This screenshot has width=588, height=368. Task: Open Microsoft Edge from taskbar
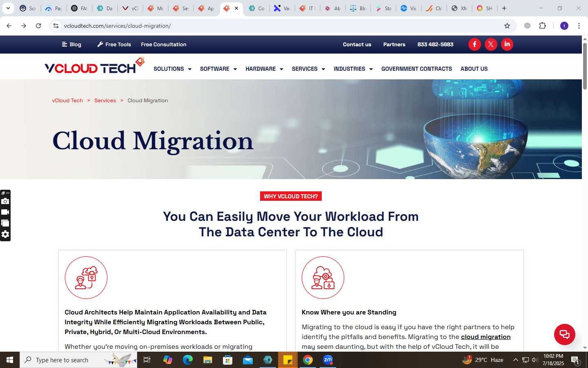[x=187, y=360]
